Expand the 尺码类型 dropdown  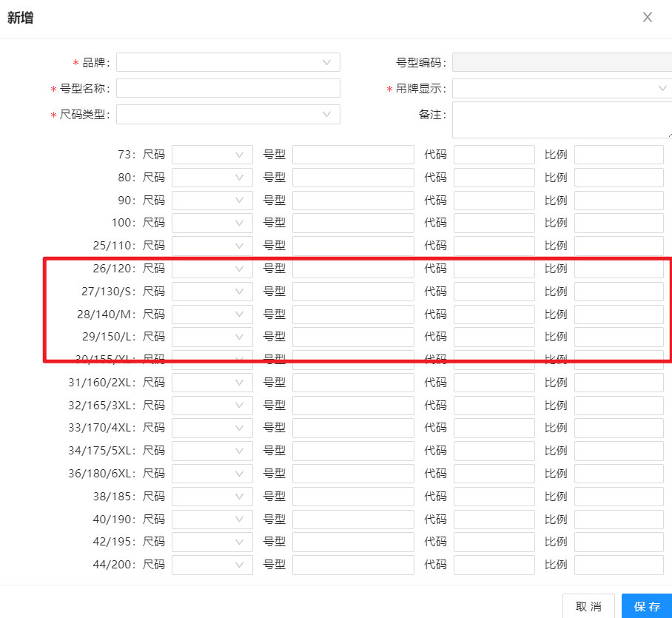click(x=228, y=115)
